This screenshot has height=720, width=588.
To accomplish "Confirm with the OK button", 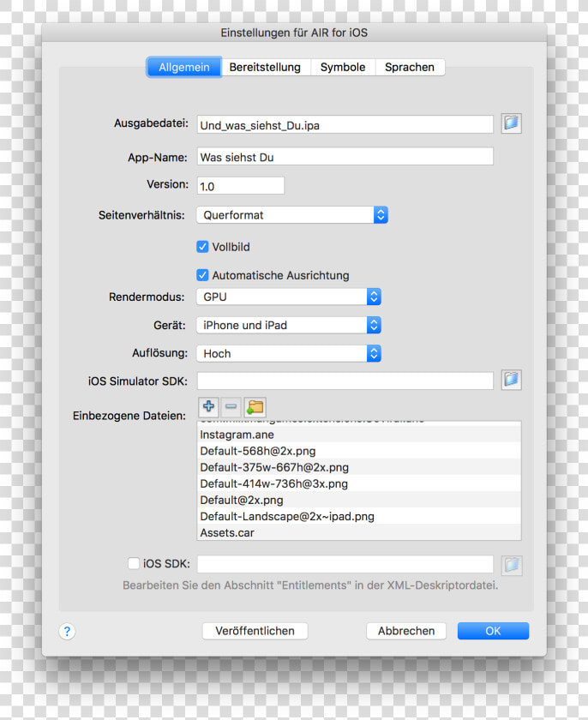I will (493, 631).
